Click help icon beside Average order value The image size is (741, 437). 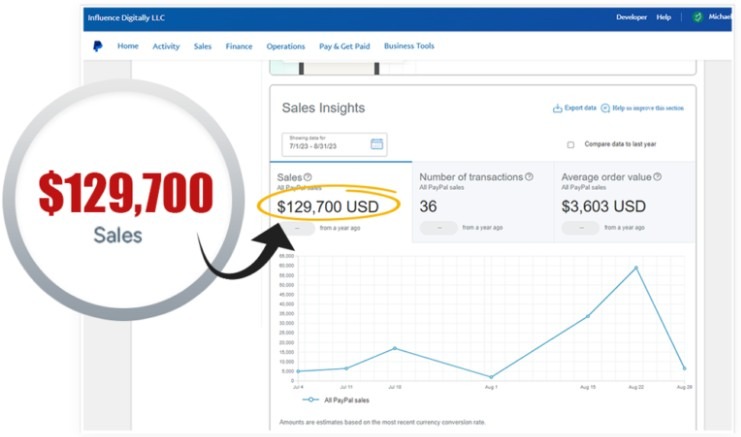click(657, 177)
